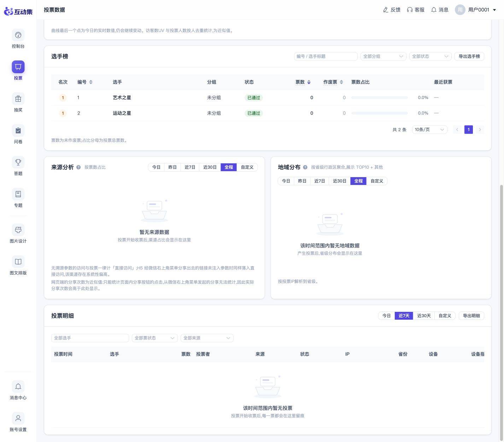Click the 导出明细 button
Image resolution: width=504 pixels, height=442 pixels.
[x=471, y=316]
